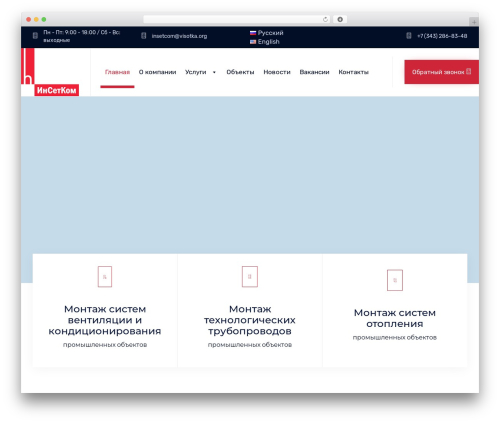Click промышленных объектов under pipelines card
This screenshot has height=423, width=500.
[x=250, y=345]
